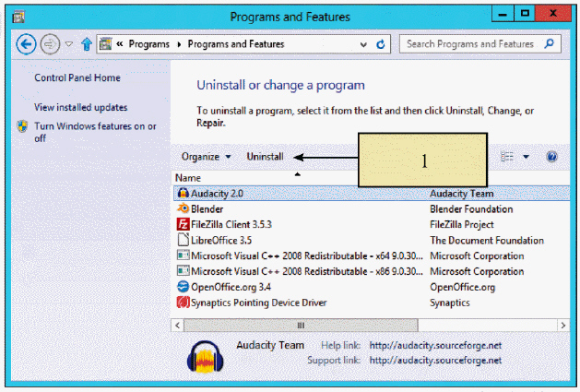Click the scroll right arrow

coord(563,326)
